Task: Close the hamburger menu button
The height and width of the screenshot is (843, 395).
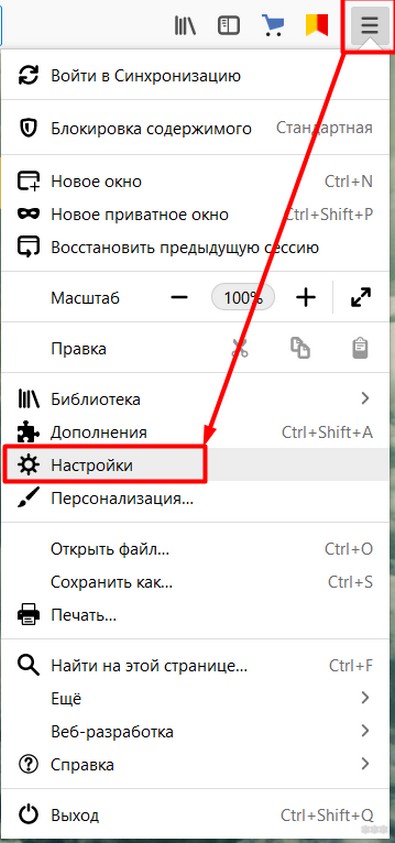Action: [370, 25]
